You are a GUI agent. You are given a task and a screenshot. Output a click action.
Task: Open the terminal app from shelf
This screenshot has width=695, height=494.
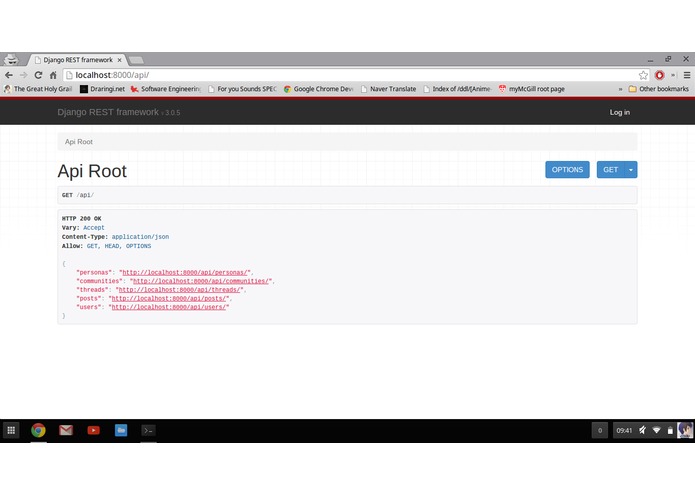[x=148, y=430]
